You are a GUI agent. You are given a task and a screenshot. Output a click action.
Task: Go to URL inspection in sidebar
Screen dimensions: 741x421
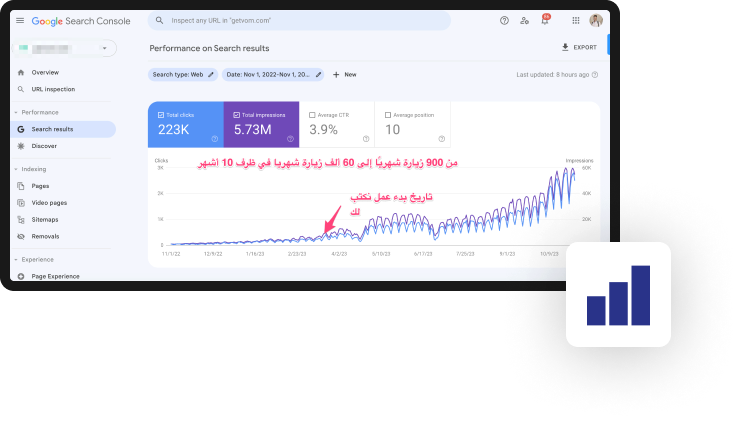pyautogui.click(x=53, y=89)
